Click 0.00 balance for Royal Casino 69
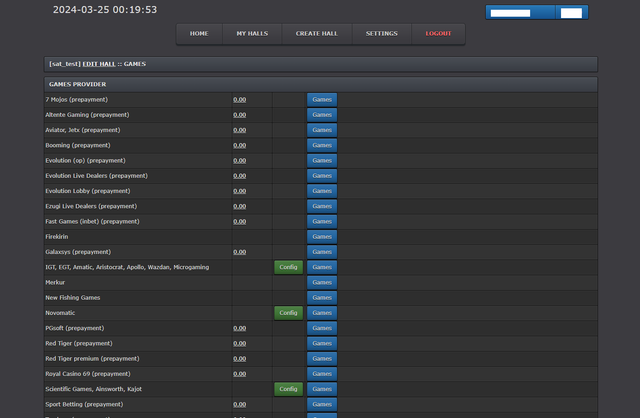The image size is (640, 418). point(240,374)
